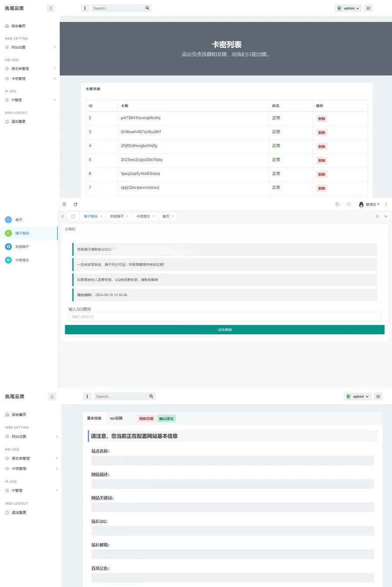
Task: Click the water drop icon beside 执笔云黑 logo
Action: [51, 8]
